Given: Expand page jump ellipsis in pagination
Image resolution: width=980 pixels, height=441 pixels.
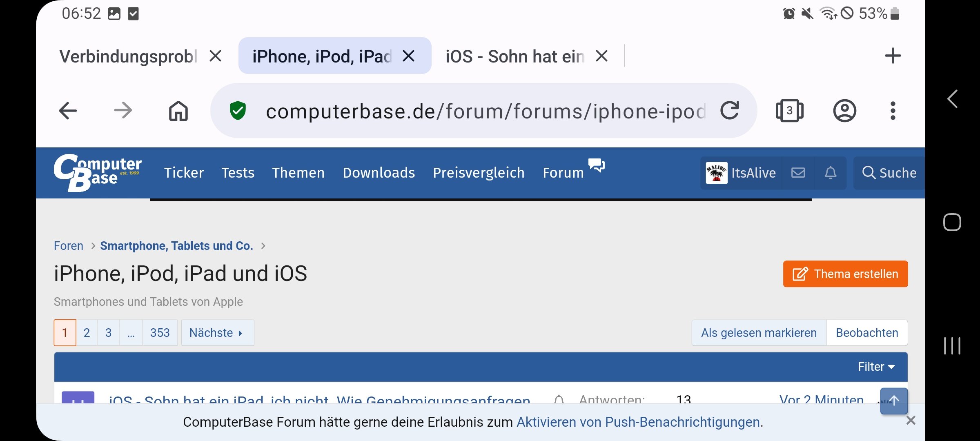Looking at the screenshot, I should pyautogui.click(x=131, y=333).
